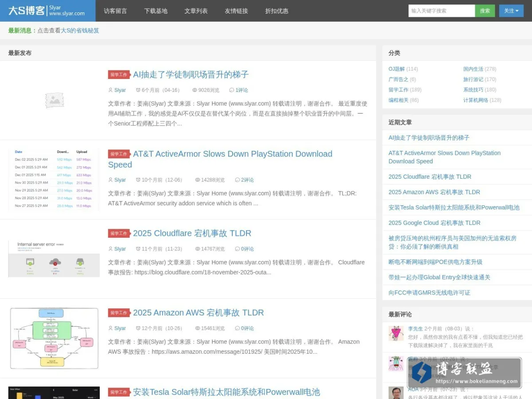The image size is (532, 399).
Task: Select the 留学工作 category in the sidebar
Action: 398,90
